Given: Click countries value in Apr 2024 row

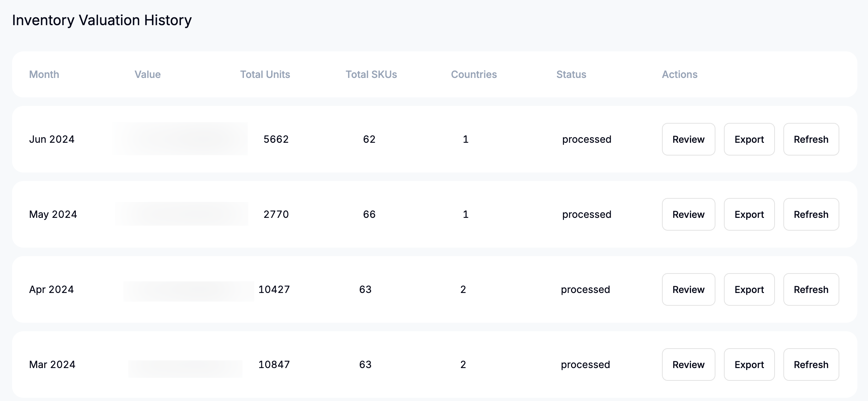Looking at the screenshot, I should click(463, 289).
